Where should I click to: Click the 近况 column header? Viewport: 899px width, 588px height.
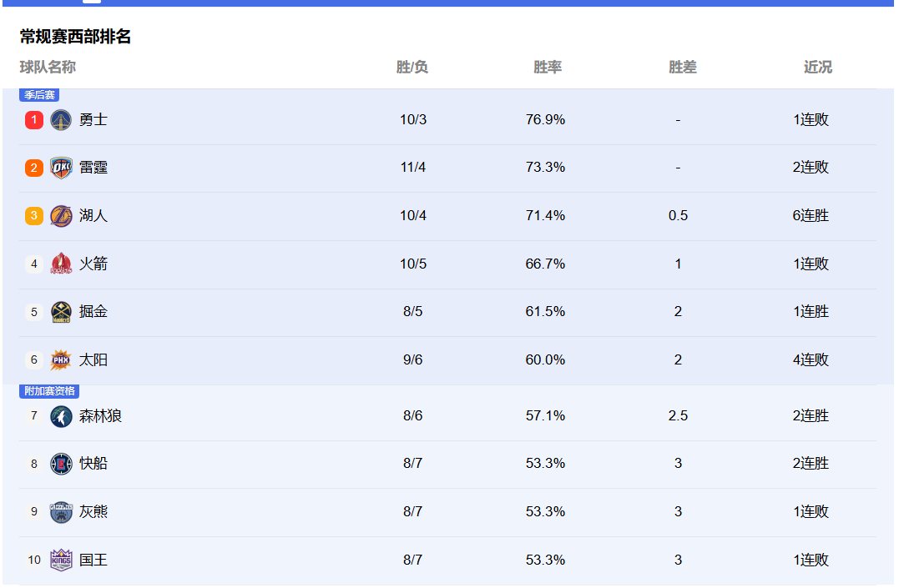[x=818, y=68]
